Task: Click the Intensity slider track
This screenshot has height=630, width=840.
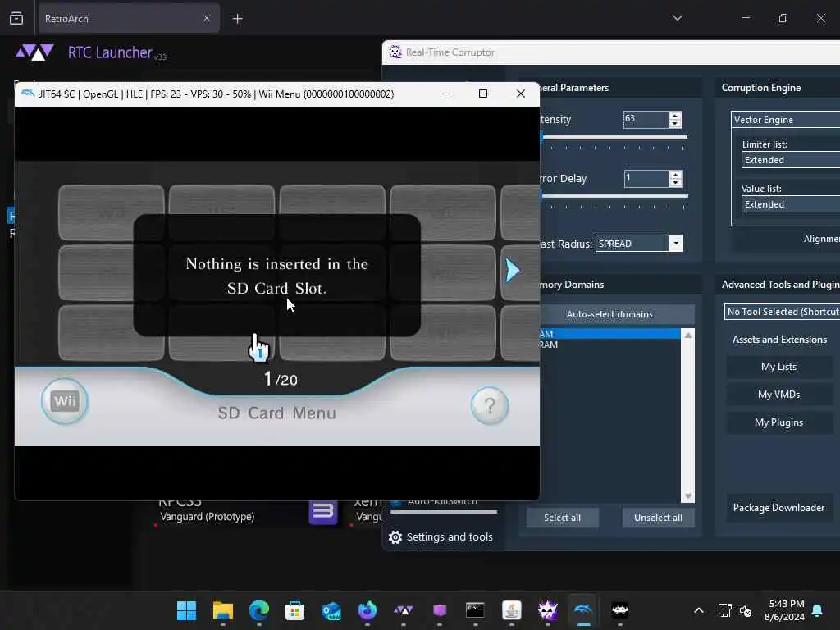Action: tap(614, 137)
